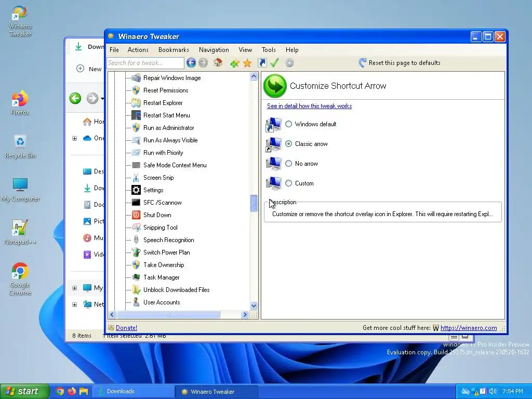
Task: Switch to Downloads taskbar button
Action: pos(134,391)
